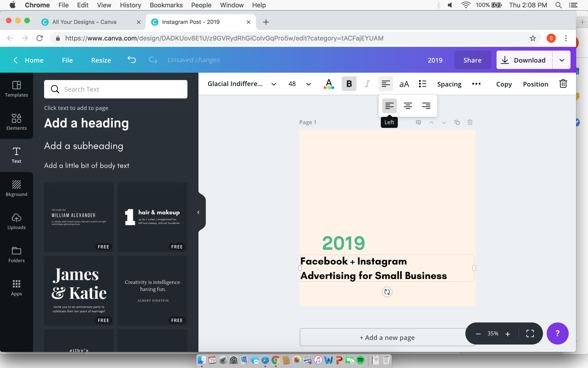Move Page 1 up
588x368 pixels.
(431, 122)
